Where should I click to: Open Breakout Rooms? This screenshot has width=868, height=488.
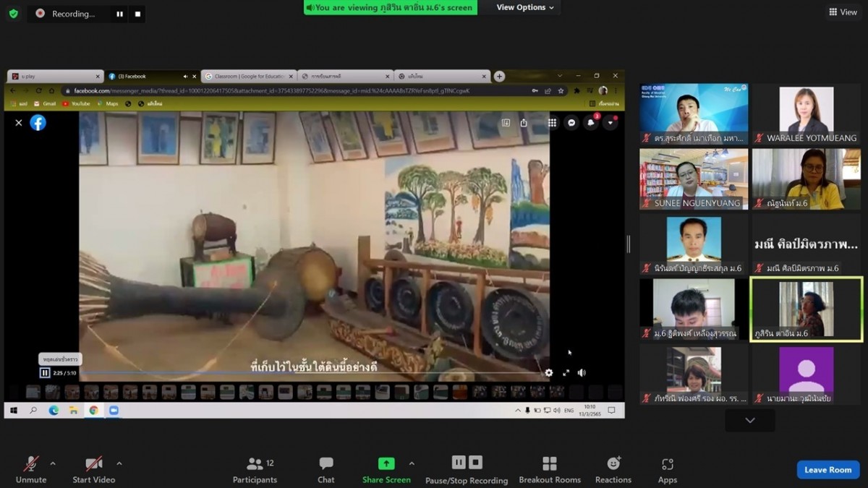550,469
